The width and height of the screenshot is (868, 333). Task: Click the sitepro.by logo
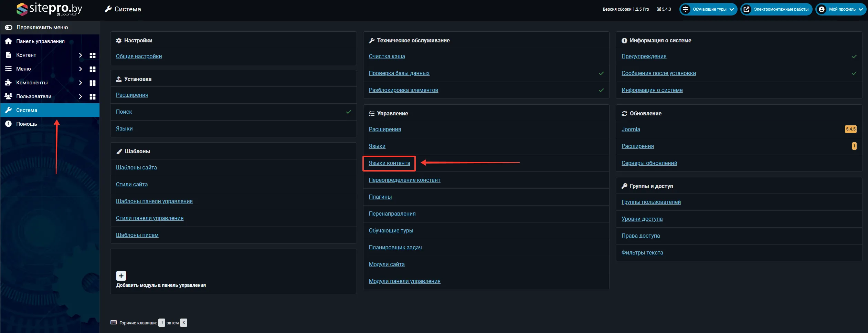point(50,9)
